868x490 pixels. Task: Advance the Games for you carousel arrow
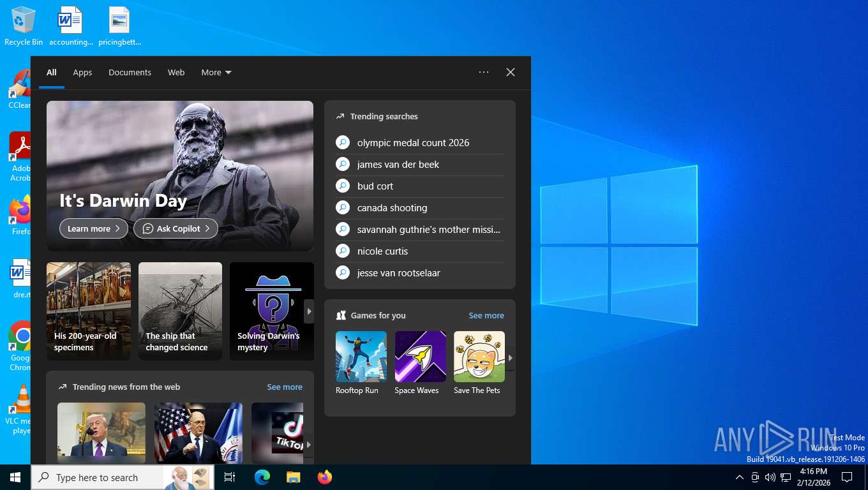pyautogui.click(x=510, y=358)
